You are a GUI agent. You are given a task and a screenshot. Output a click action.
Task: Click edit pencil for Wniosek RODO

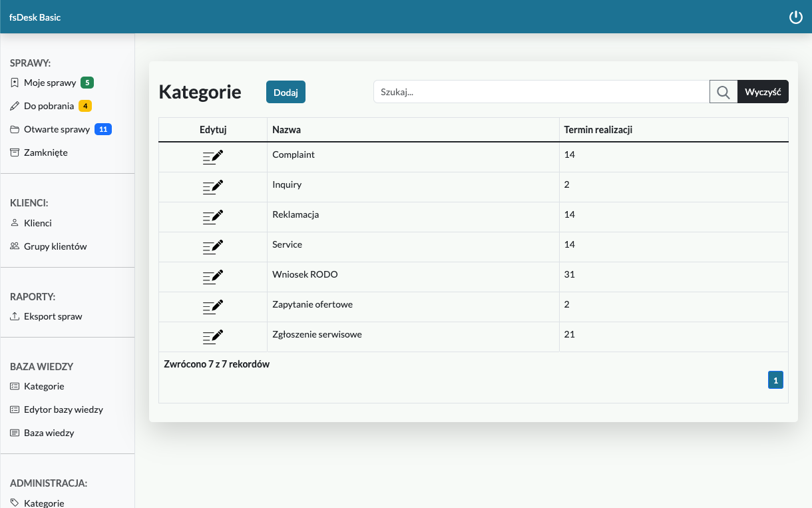click(213, 276)
